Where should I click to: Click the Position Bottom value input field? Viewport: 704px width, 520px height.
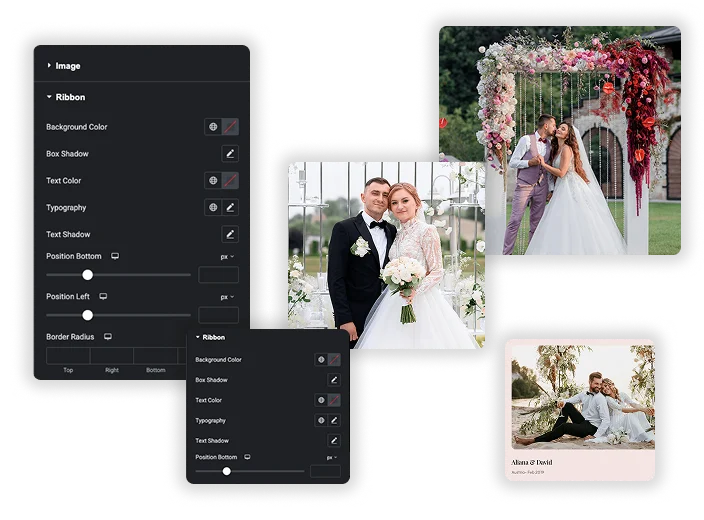[218, 275]
